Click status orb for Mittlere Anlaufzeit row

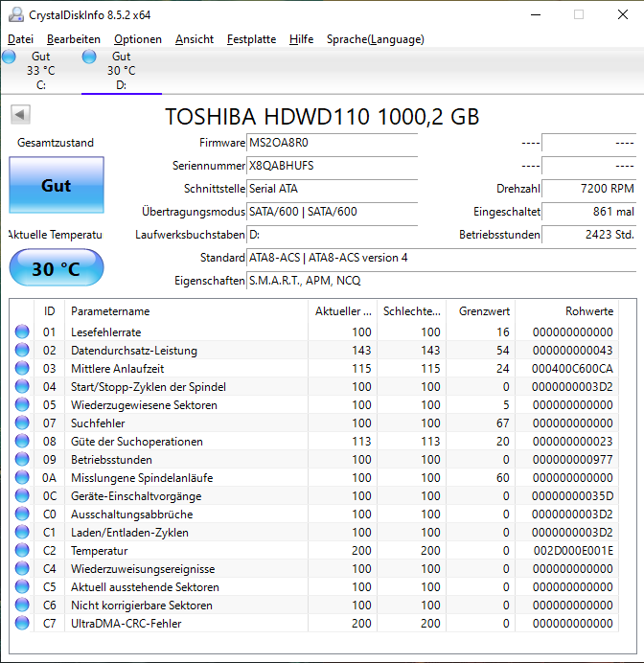coord(22,368)
